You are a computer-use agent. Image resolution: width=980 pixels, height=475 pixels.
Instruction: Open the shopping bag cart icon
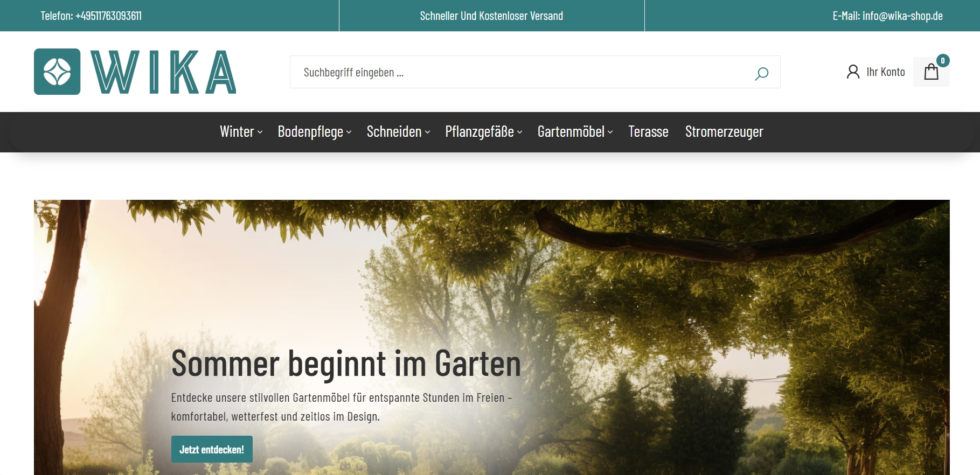[x=930, y=72]
